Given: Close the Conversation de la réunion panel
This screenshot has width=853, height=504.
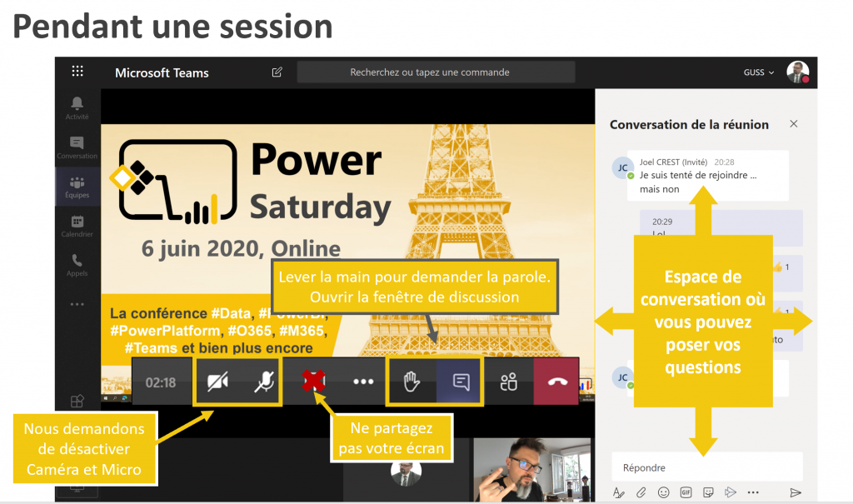Looking at the screenshot, I should tap(794, 124).
